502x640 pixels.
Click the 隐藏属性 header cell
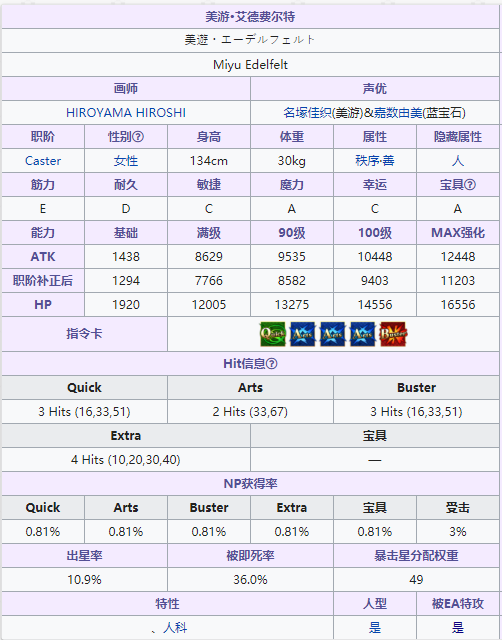[458, 137]
